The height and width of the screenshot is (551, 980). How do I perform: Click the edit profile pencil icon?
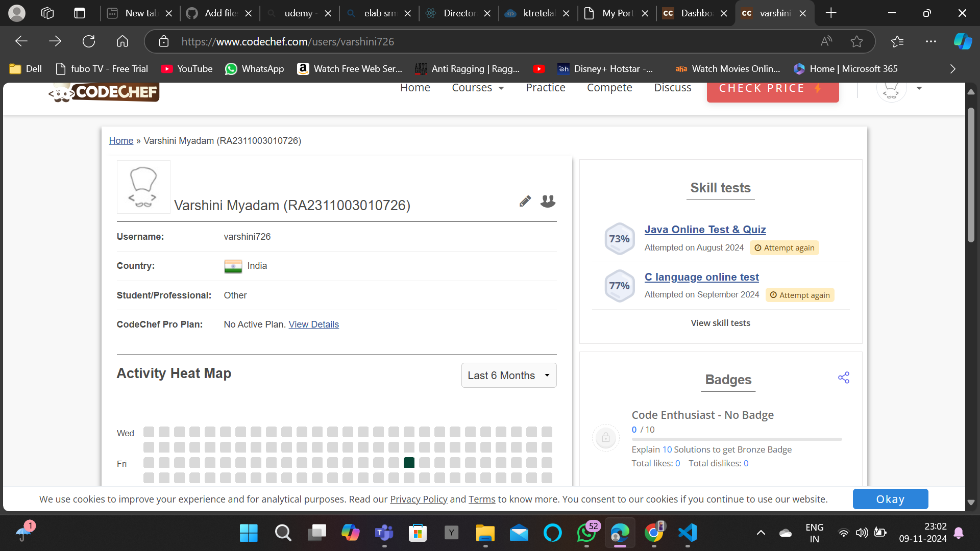tap(525, 201)
